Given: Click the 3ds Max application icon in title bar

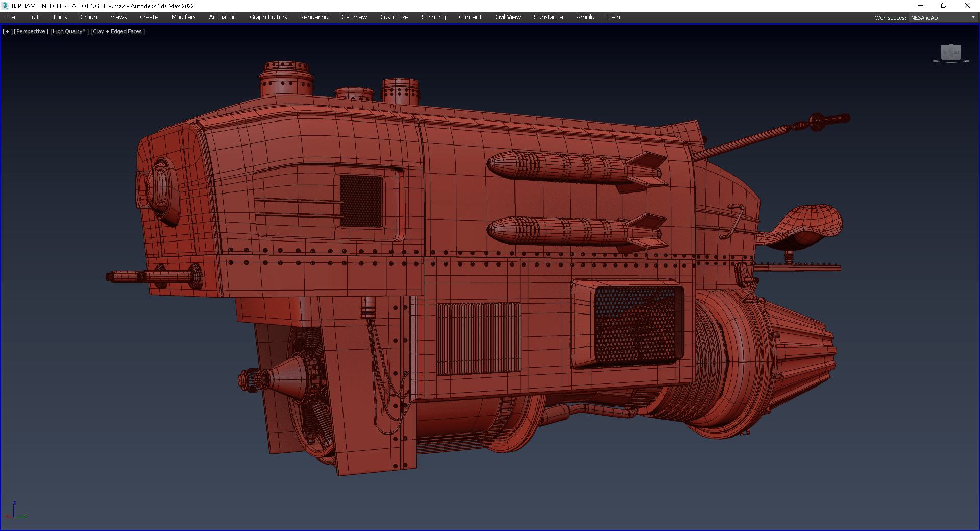Looking at the screenshot, I should 6,6.
